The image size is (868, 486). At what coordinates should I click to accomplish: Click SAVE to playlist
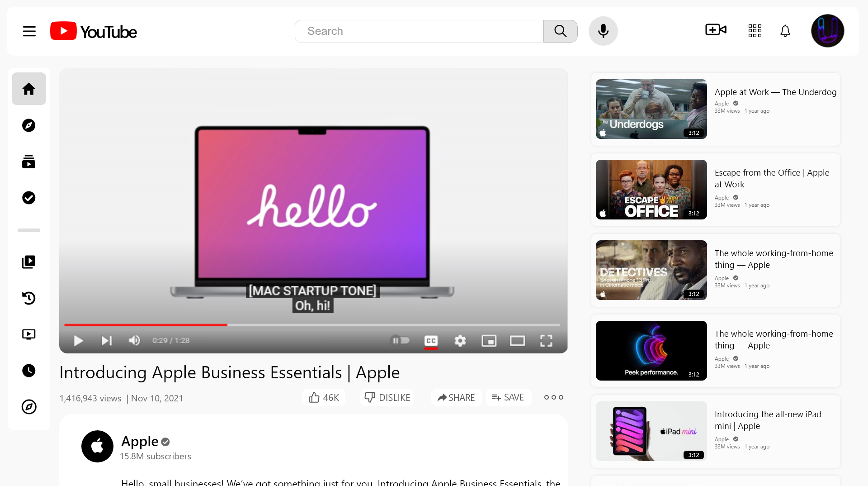pos(508,397)
